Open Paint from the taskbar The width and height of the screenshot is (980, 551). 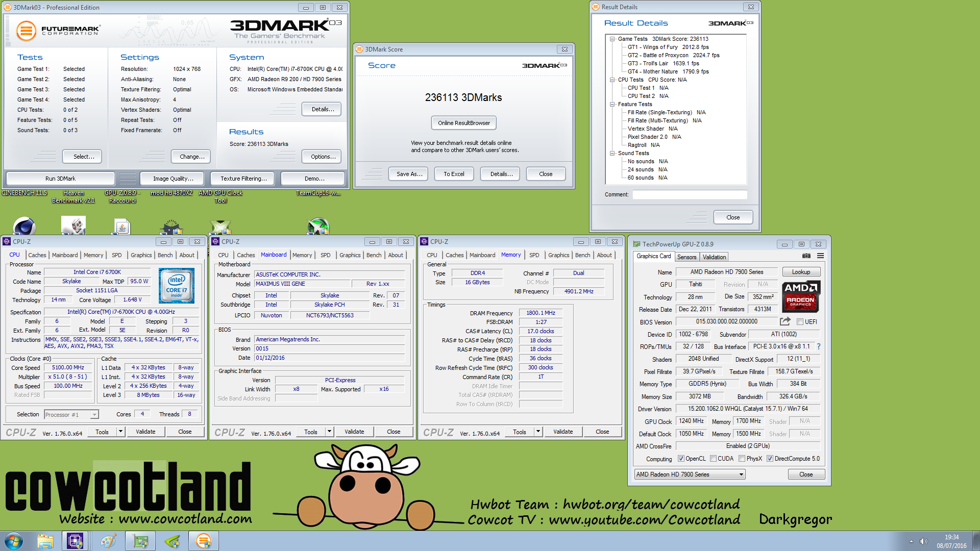tap(108, 541)
